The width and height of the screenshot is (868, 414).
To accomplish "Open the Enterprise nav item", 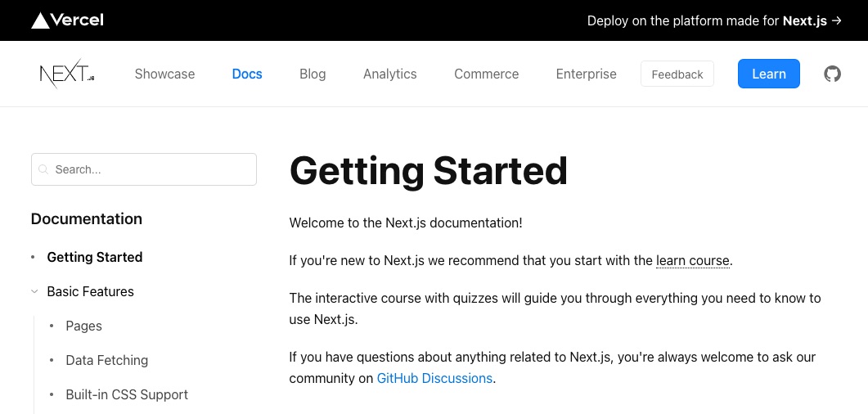I will pyautogui.click(x=586, y=74).
